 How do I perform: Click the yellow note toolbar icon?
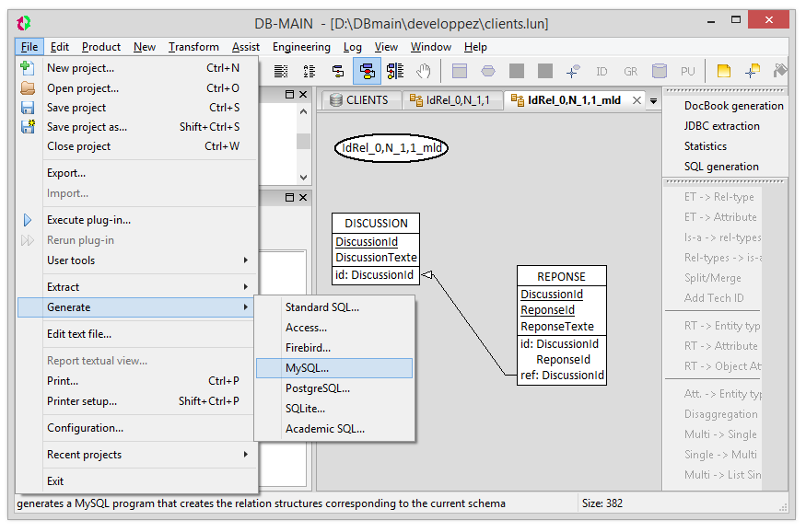724,71
